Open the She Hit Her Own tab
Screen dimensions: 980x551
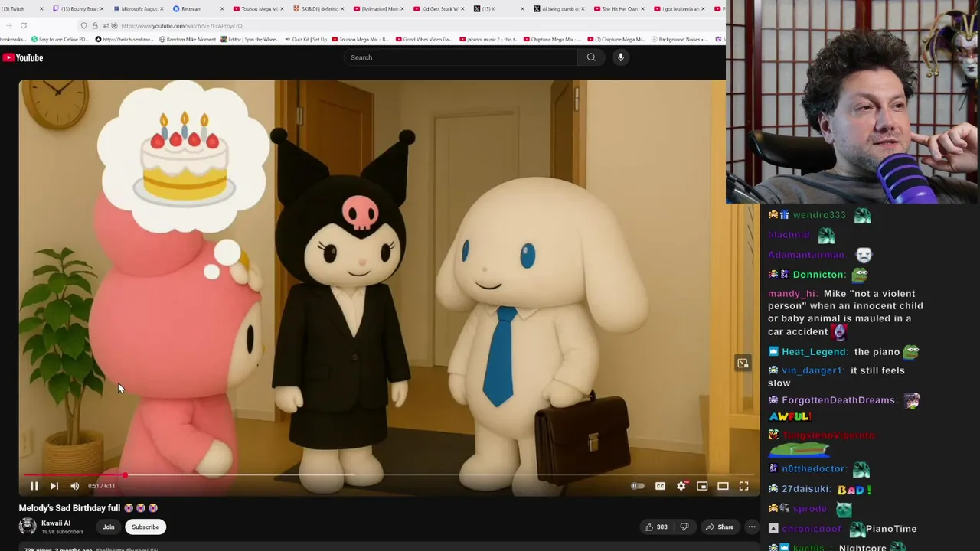click(x=616, y=9)
